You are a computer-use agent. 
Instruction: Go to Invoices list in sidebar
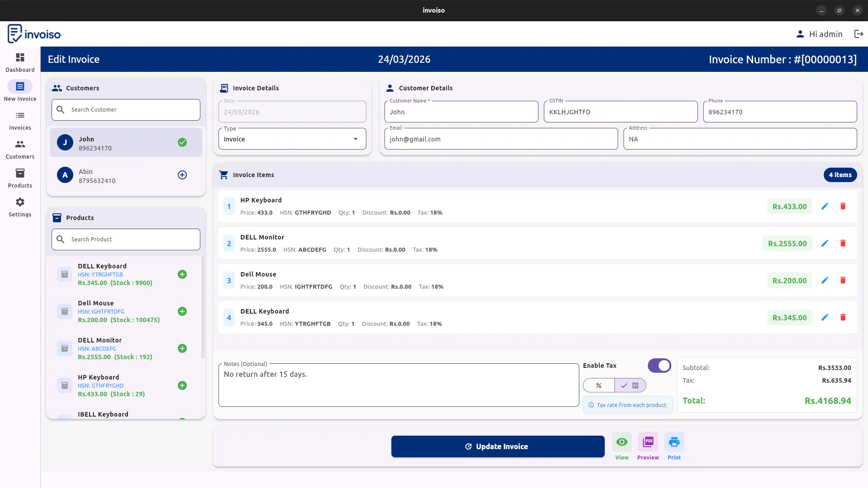pyautogui.click(x=20, y=120)
